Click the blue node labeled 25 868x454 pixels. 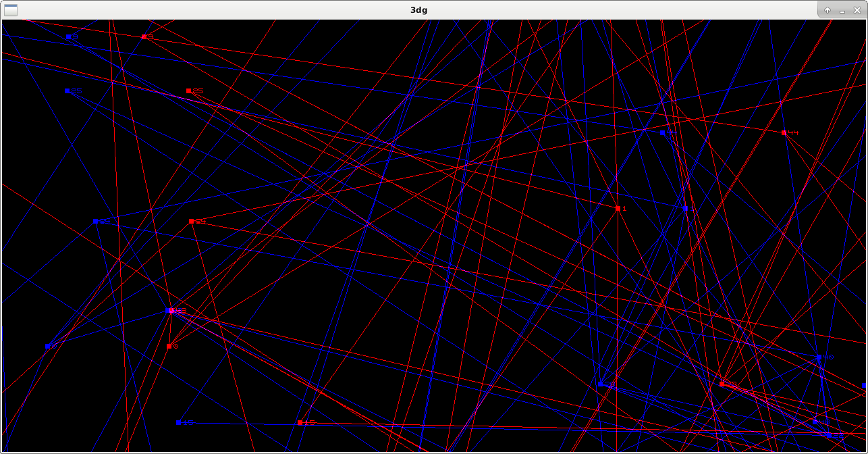click(67, 91)
